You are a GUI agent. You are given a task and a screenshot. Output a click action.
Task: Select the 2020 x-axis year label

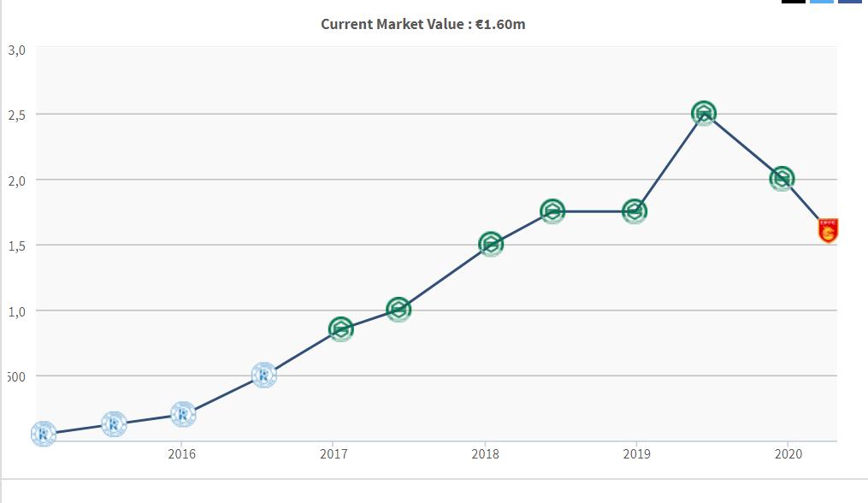(788, 454)
